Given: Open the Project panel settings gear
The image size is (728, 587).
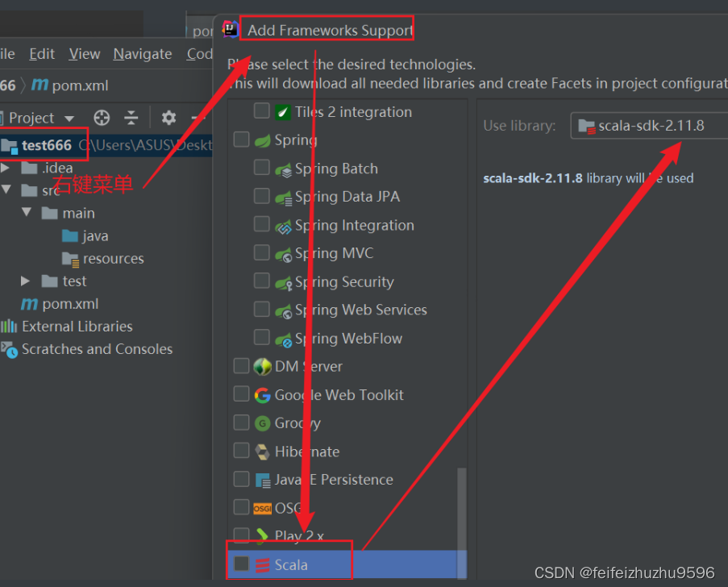Looking at the screenshot, I should click(x=168, y=118).
